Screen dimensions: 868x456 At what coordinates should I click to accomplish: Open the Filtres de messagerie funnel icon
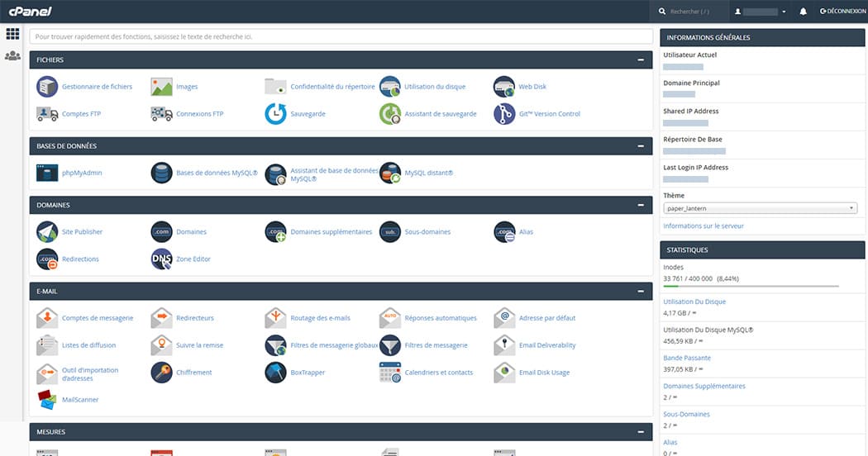click(x=390, y=345)
